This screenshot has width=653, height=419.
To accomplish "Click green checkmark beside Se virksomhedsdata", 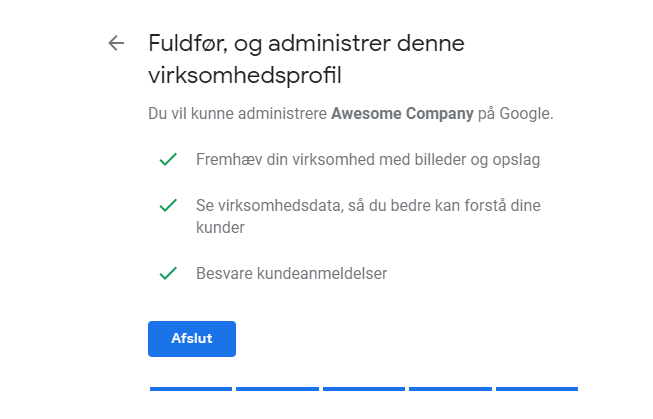I will (168, 205).
